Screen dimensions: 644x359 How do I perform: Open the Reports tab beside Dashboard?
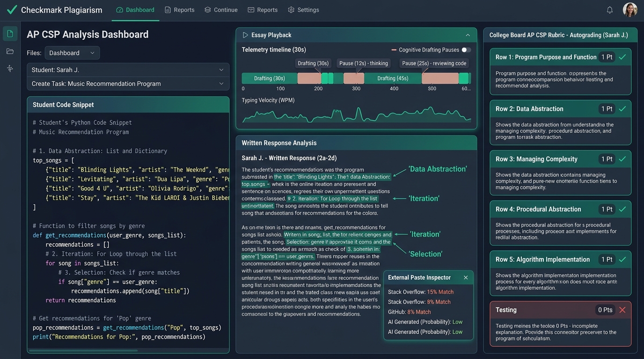click(179, 10)
